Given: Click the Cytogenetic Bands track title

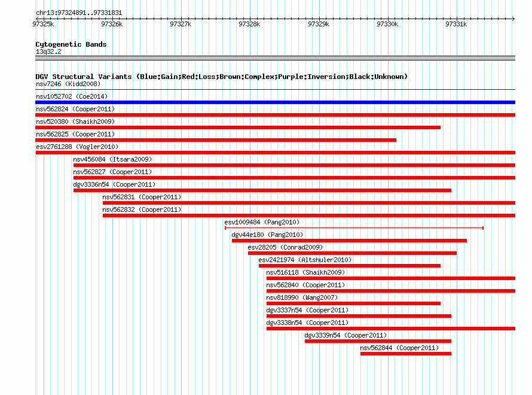Looking at the screenshot, I should point(71,44).
